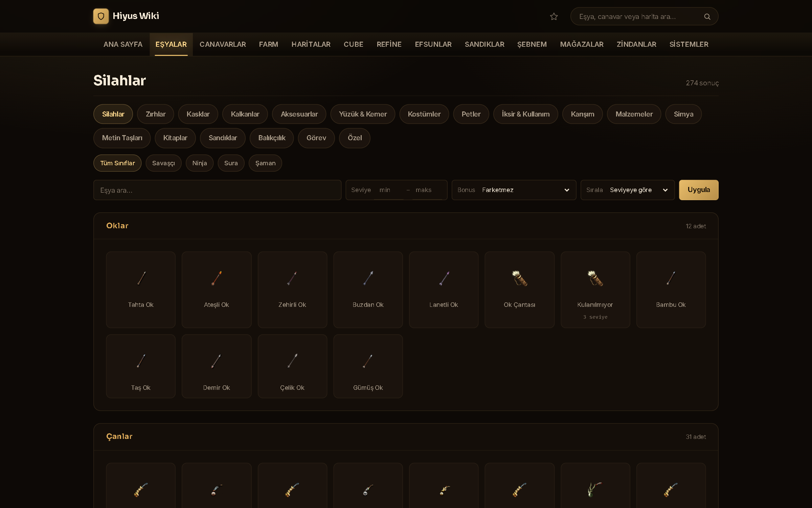Screen dimensions: 812x508
Task: Open the Gümüş Ok arrow icon
Action: coord(368,361)
